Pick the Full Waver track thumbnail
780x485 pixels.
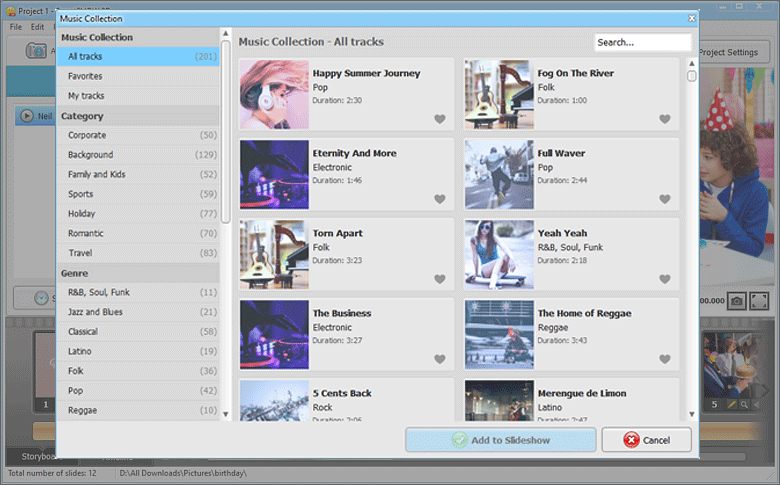coord(499,175)
